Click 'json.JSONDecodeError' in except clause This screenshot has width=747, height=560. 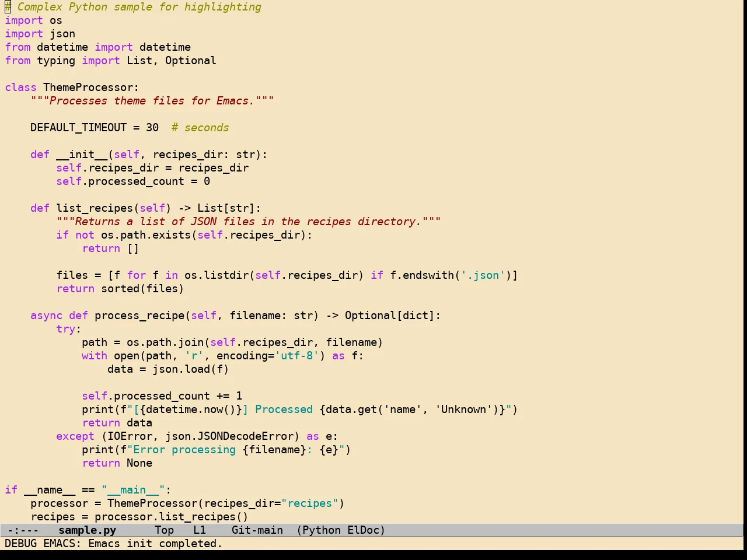(229, 436)
